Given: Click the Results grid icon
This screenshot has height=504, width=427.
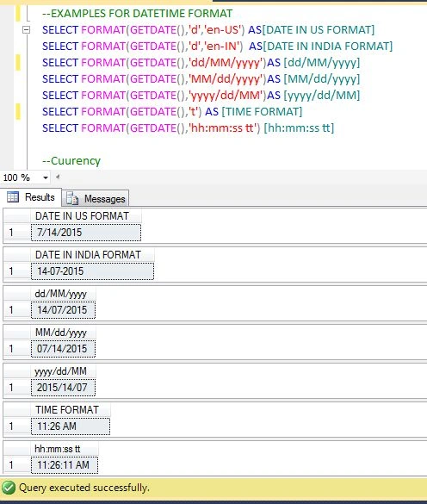Looking at the screenshot, I should click(x=13, y=196).
